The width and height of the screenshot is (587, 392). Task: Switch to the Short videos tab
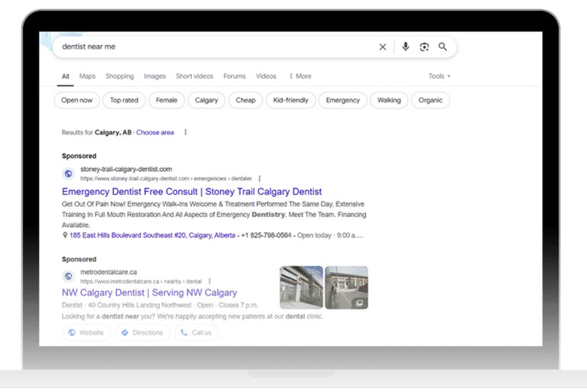coord(194,76)
